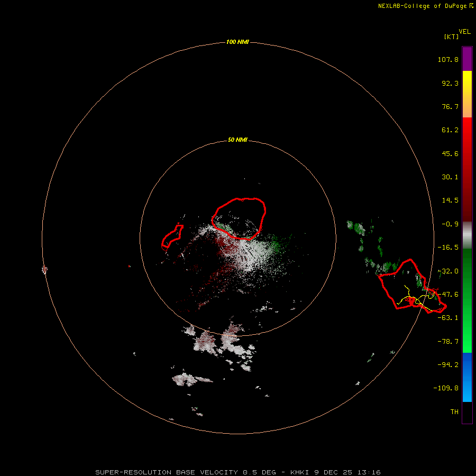The width and height of the screenshot is (476, 476).
Task: Select the -0.9 velocity scale label
Action: click(450, 224)
